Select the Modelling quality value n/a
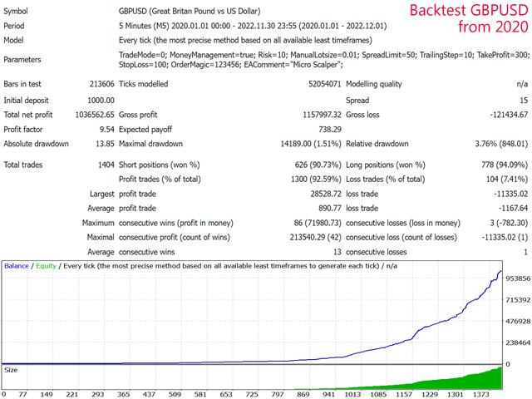The image size is (532, 399). click(522, 84)
